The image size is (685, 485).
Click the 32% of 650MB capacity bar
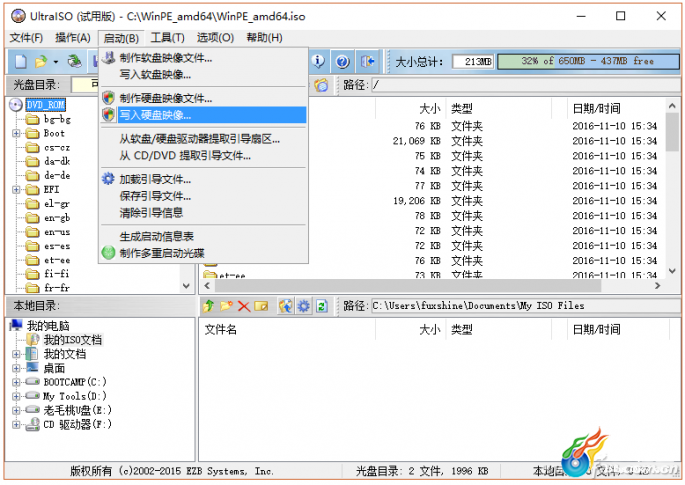click(x=588, y=61)
